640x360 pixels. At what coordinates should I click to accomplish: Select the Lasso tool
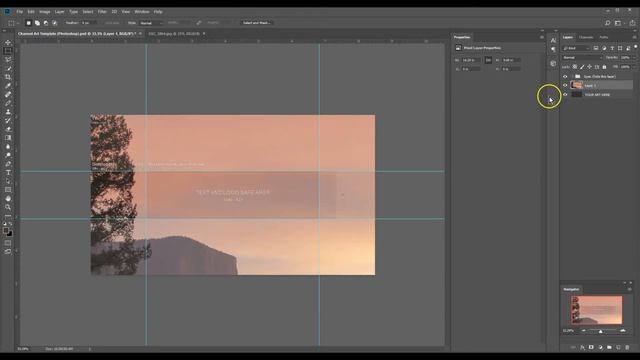coord(8,60)
